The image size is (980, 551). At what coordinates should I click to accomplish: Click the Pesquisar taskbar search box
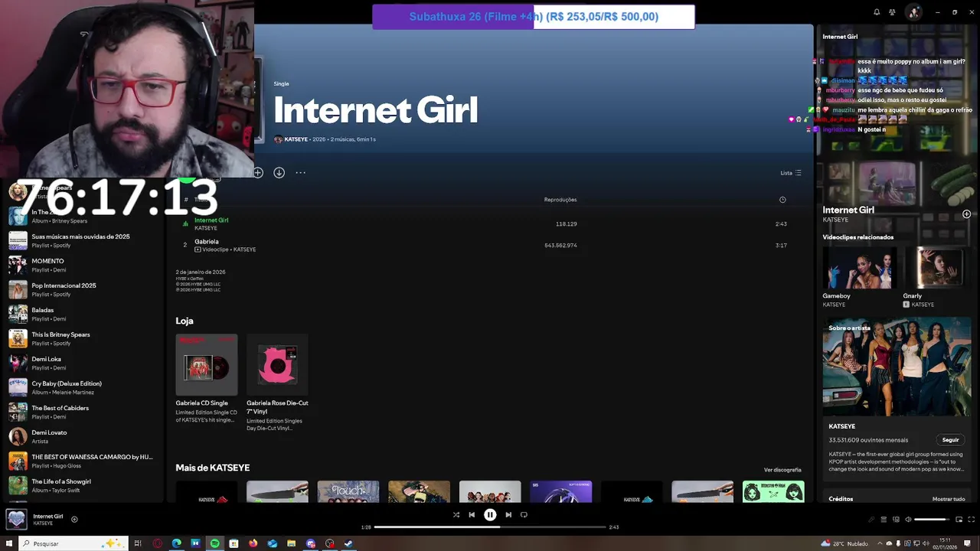(x=73, y=543)
